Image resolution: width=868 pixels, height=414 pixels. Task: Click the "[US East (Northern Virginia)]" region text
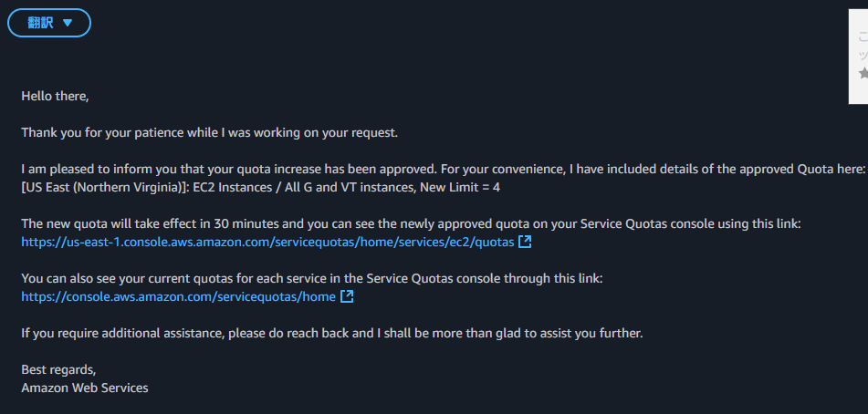pos(103,187)
